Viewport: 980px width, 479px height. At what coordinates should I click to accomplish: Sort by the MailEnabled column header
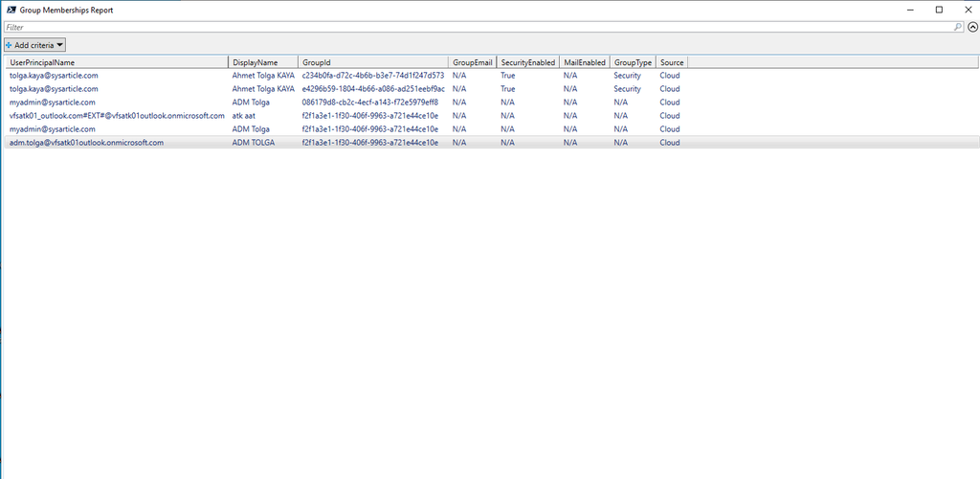click(585, 62)
